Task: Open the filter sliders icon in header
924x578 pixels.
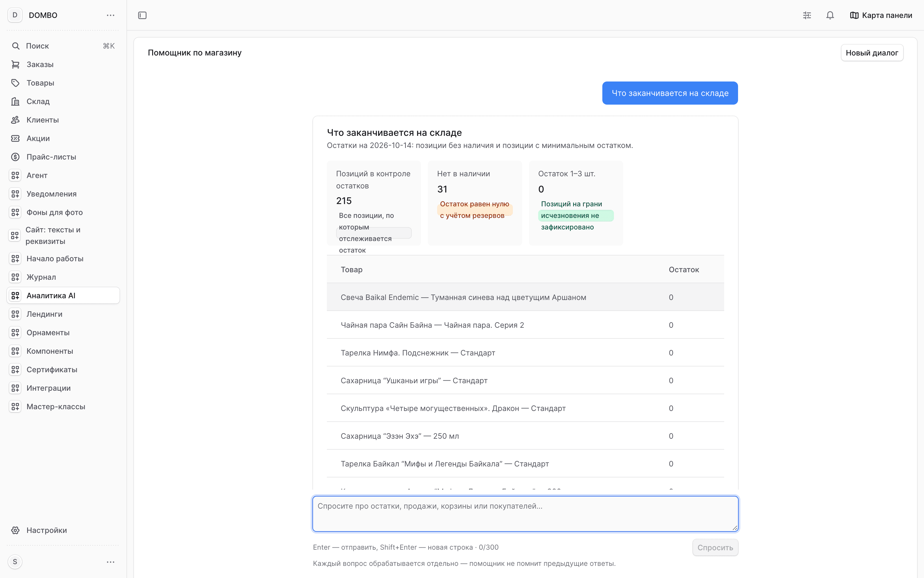Action: click(807, 15)
